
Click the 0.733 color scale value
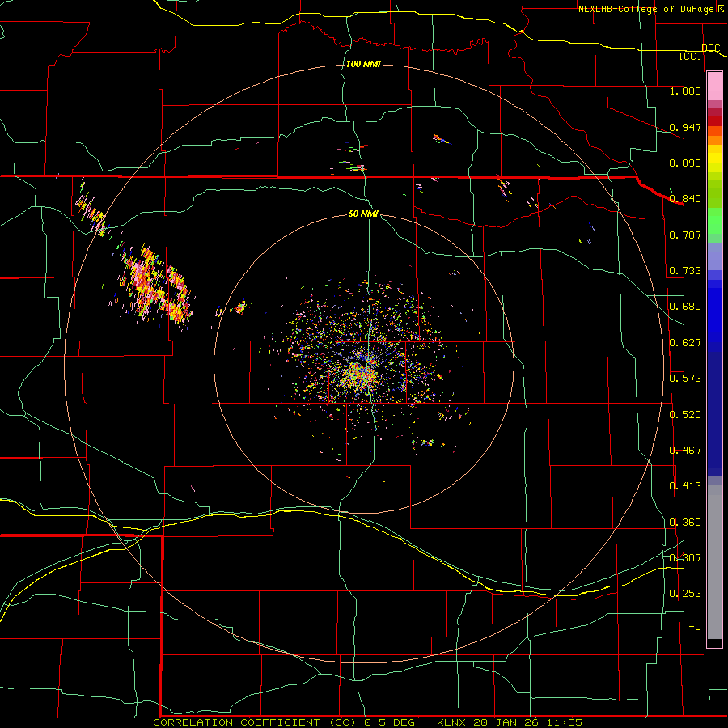(x=685, y=271)
